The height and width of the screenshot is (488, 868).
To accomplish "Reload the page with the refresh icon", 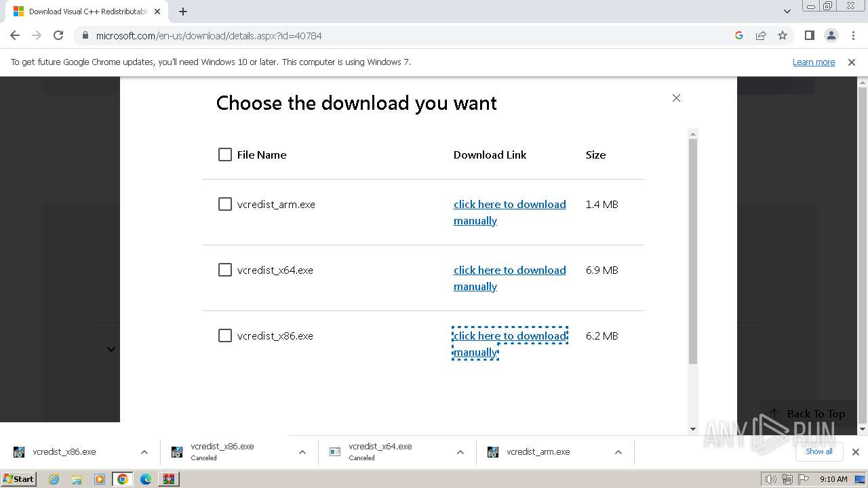I will 58,35.
